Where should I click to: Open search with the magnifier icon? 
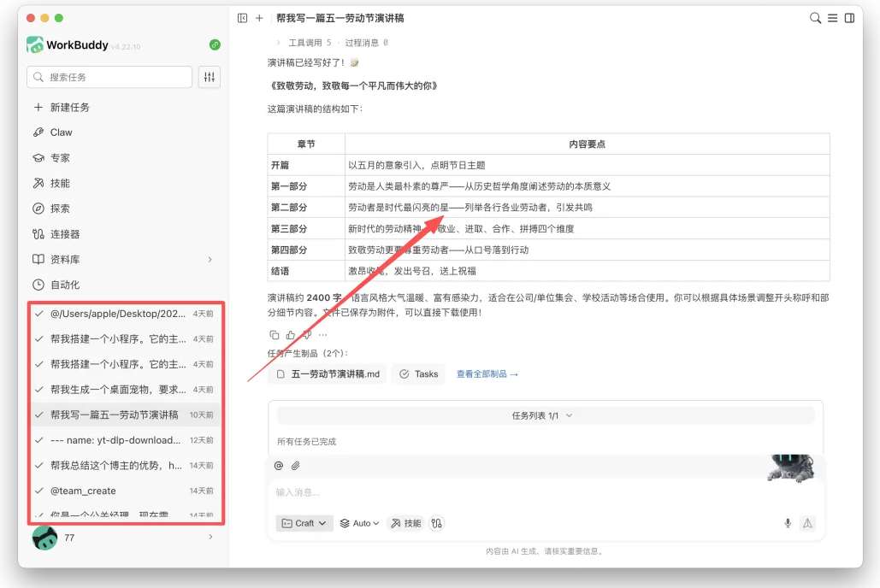click(816, 18)
